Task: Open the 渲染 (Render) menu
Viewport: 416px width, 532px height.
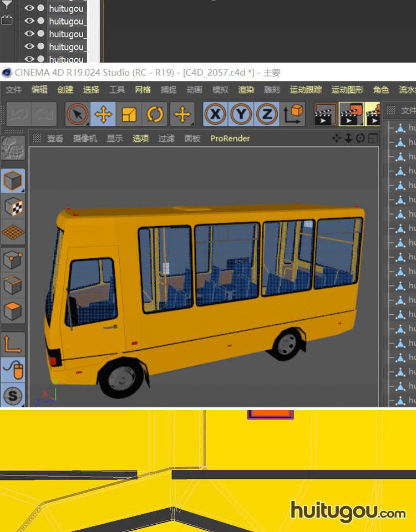Action: click(x=246, y=90)
